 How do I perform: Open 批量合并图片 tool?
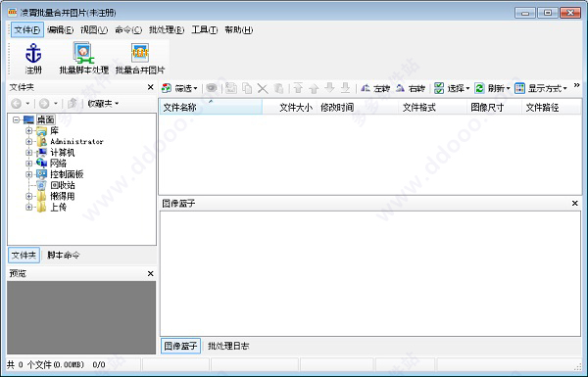140,58
